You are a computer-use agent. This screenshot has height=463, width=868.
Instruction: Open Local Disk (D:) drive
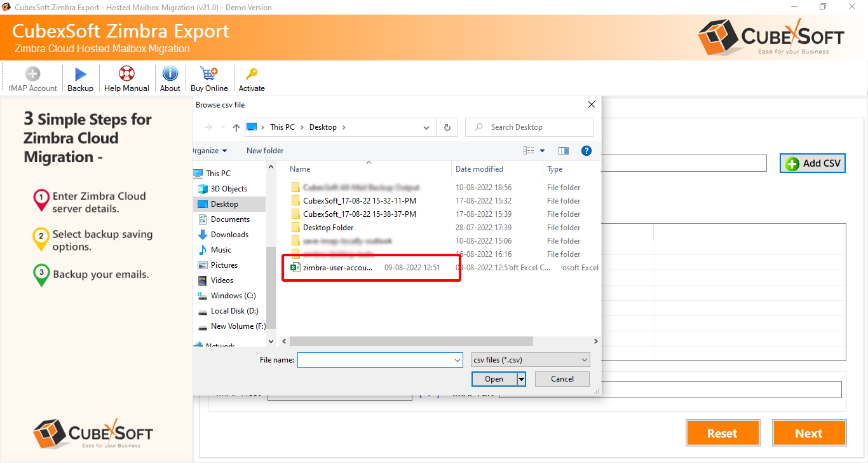234,311
